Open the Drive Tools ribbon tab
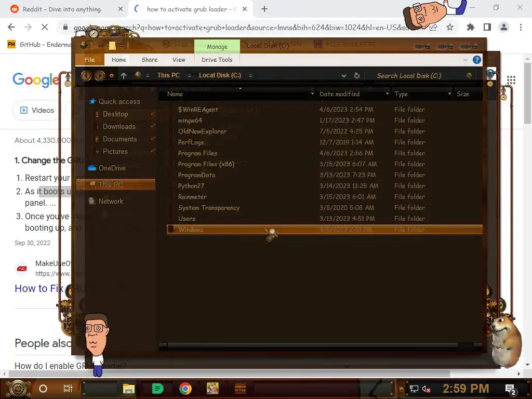Screen dimensions: 532x399 pyautogui.click(x=217, y=60)
